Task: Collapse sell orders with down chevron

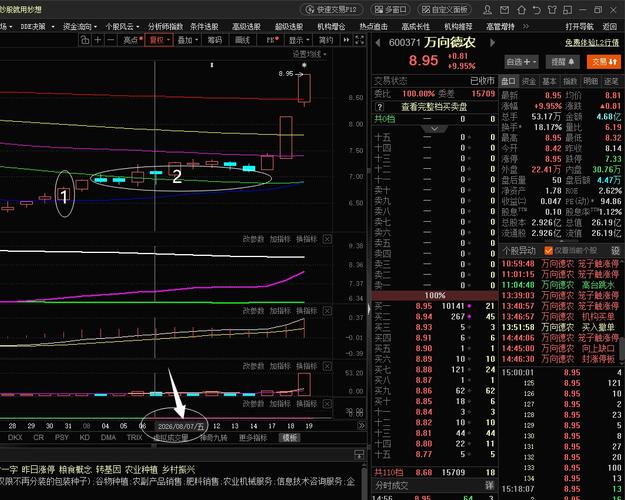Action: [x=434, y=129]
